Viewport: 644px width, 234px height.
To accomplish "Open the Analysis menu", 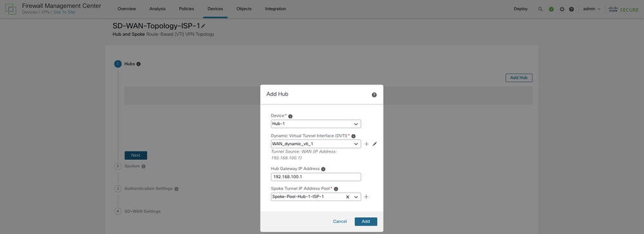I will coord(158,9).
